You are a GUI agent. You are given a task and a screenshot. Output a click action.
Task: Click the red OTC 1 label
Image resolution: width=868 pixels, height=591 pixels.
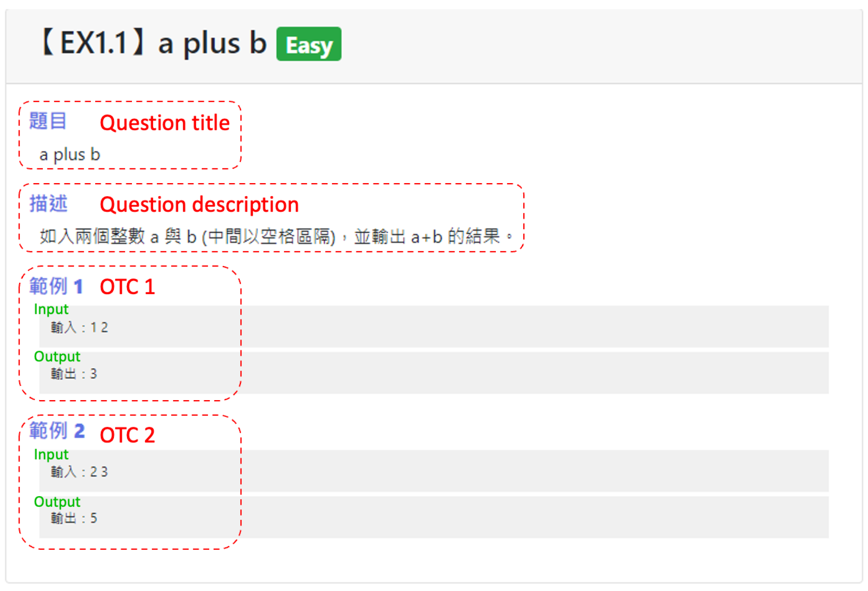(x=127, y=287)
